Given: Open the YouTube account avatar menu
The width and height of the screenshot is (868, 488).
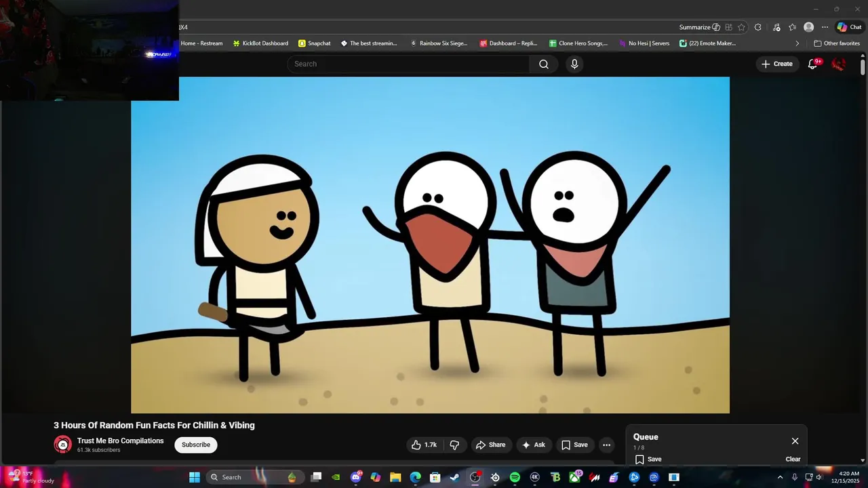Looking at the screenshot, I should pyautogui.click(x=839, y=64).
